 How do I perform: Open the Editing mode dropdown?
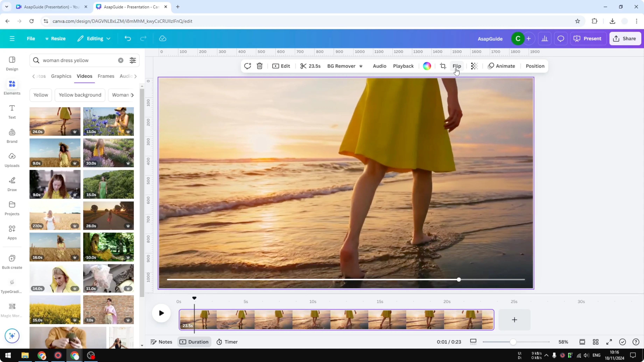point(94,38)
